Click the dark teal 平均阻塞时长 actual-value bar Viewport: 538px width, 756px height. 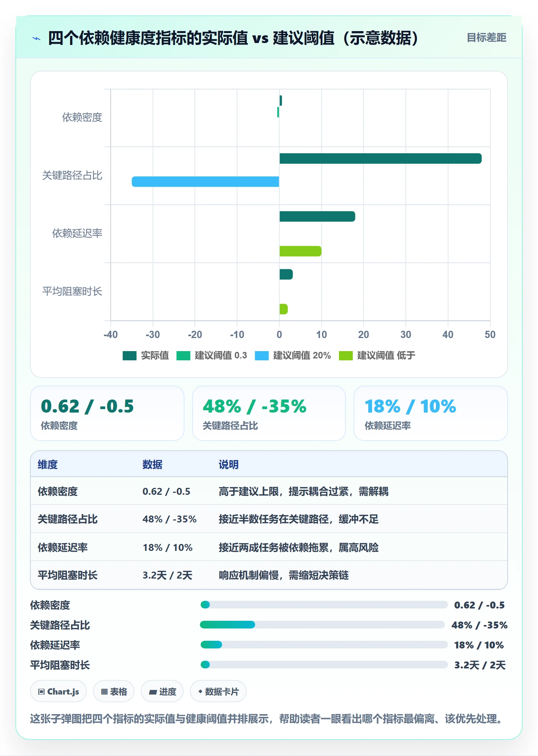[x=286, y=274]
